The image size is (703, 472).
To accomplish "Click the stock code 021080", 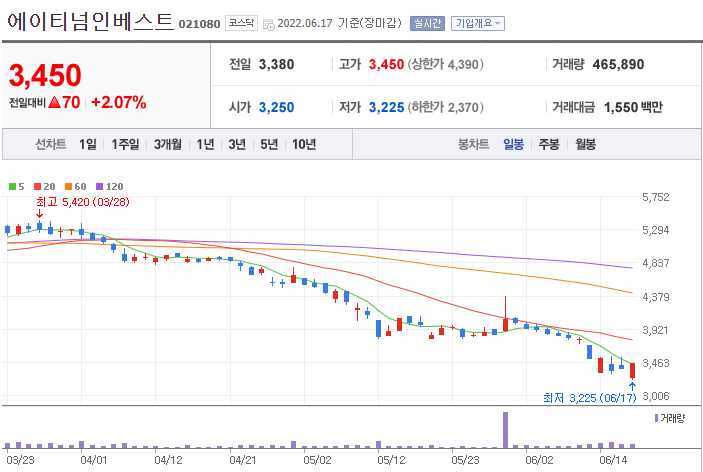I will tap(199, 24).
